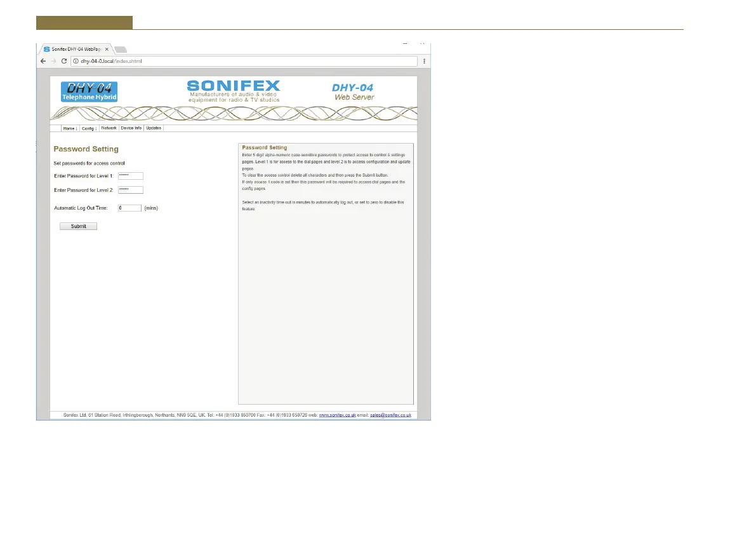The image size is (756, 533).
Task: Expand the Config menu
Action: click(88, 128)
